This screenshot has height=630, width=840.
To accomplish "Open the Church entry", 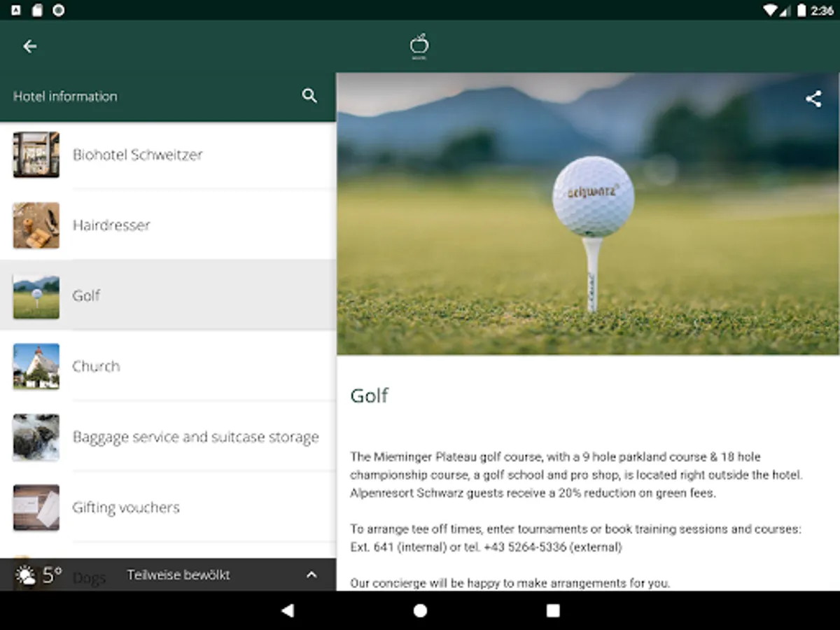I will 168,366.
